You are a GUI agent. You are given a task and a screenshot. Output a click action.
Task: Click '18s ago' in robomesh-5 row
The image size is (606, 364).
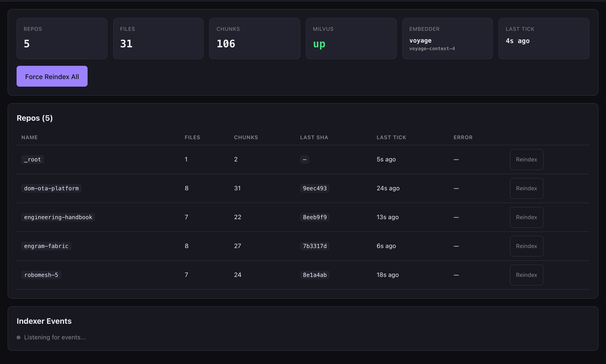[388, 275]
